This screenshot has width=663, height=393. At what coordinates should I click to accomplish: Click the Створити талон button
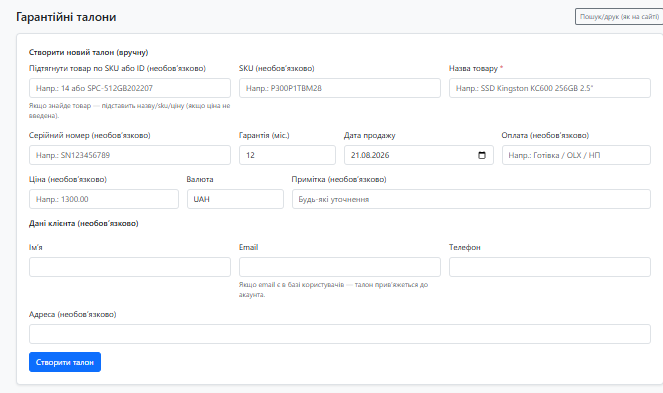tap(65, 362)
